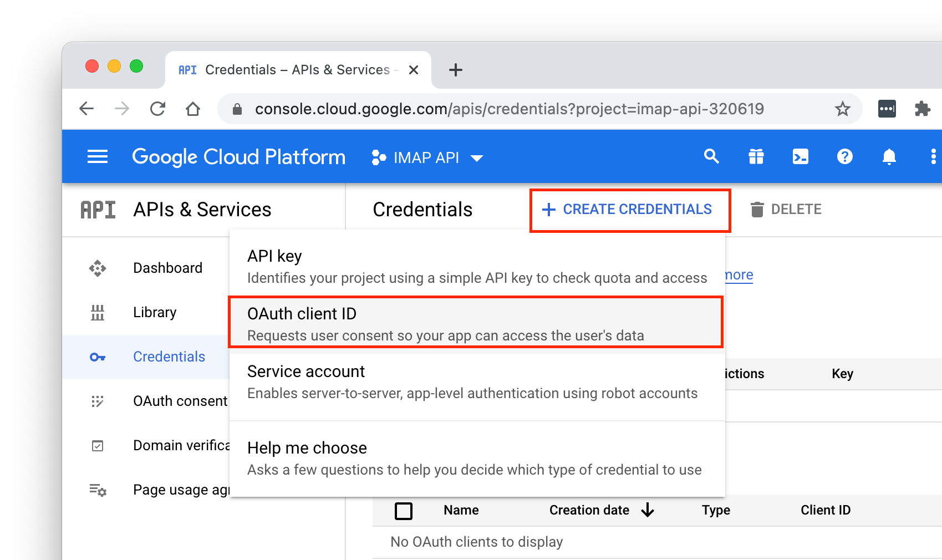The image size is (942, 560).
Task: Click the Domain verification check icon
Action: [98, 446]
